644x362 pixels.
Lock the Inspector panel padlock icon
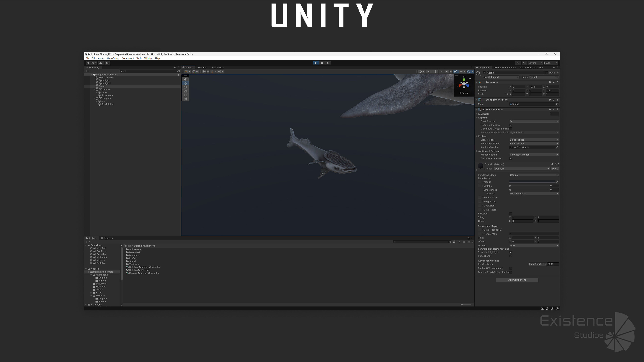(x=554, y=67)
